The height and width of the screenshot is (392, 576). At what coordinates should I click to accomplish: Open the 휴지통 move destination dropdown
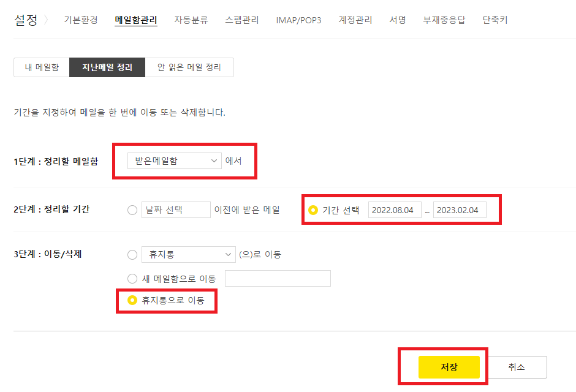[188, 254]
